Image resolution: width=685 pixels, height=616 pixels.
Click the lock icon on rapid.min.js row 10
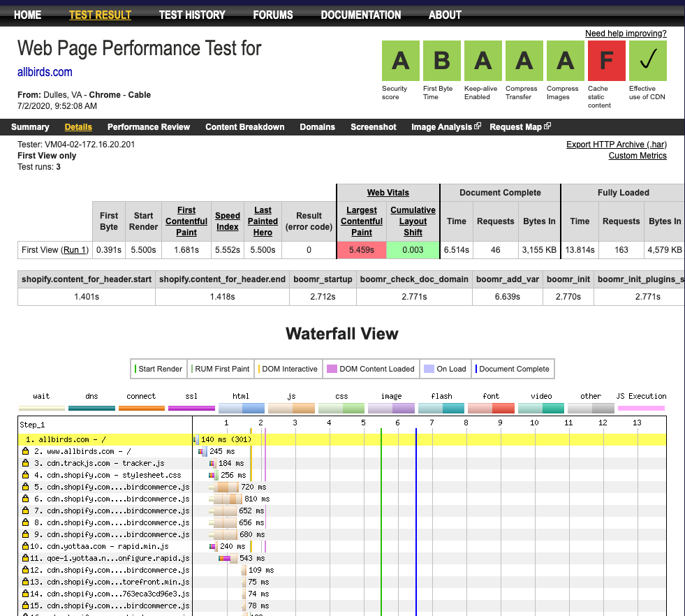(25, 545)
